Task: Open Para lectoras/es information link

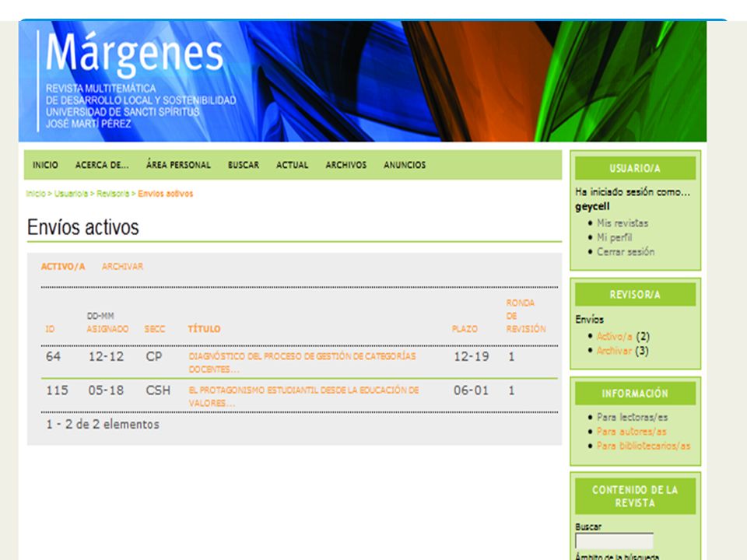Action: click(x=632, y=417)
